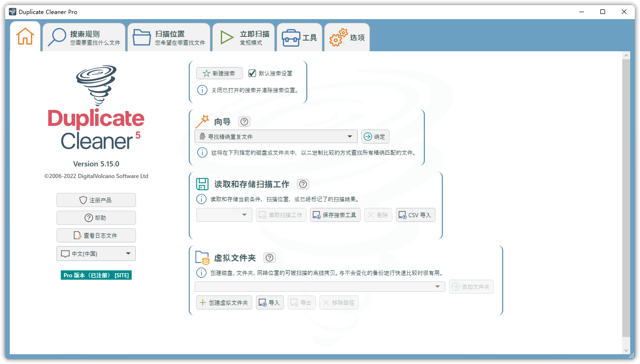Open the 选项 tab

(x=347, y=38)
